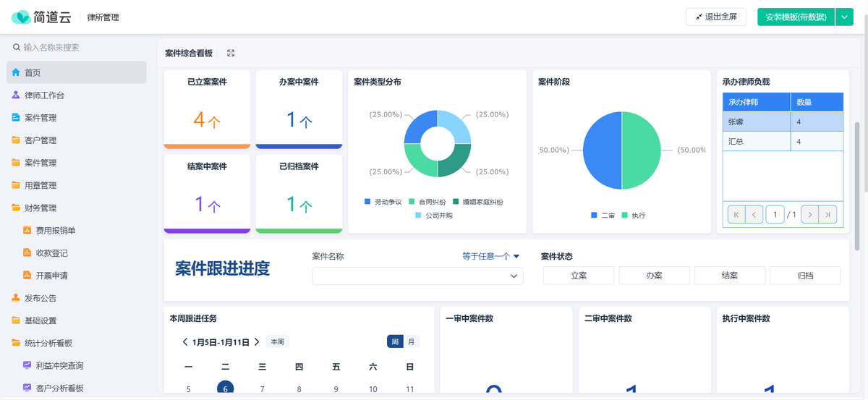Click the person icon beside 发布公告
The height and width of the screenshot is (400, 868).
coord(16,297)
